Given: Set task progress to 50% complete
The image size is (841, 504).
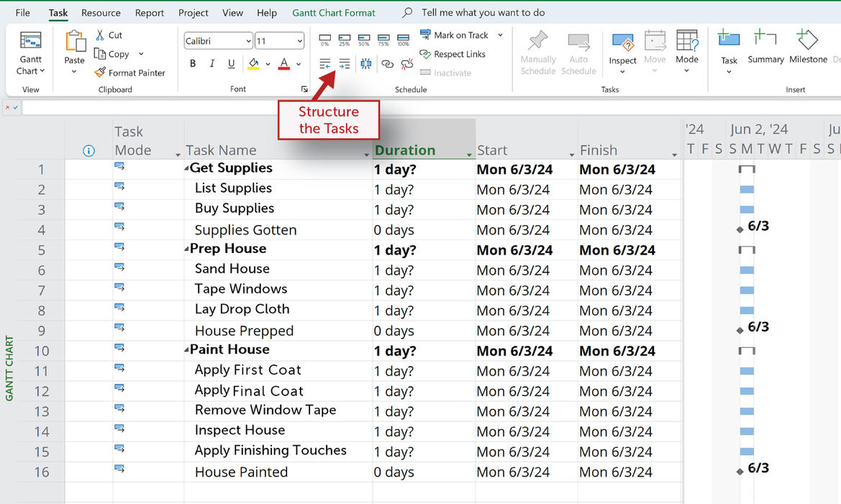Looking at the screenshot, I should tap(363, 40).
